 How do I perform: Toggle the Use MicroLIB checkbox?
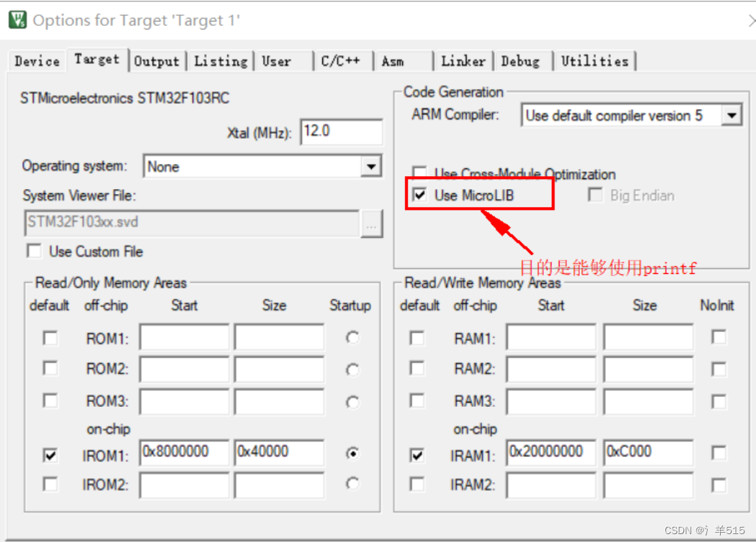419,195
